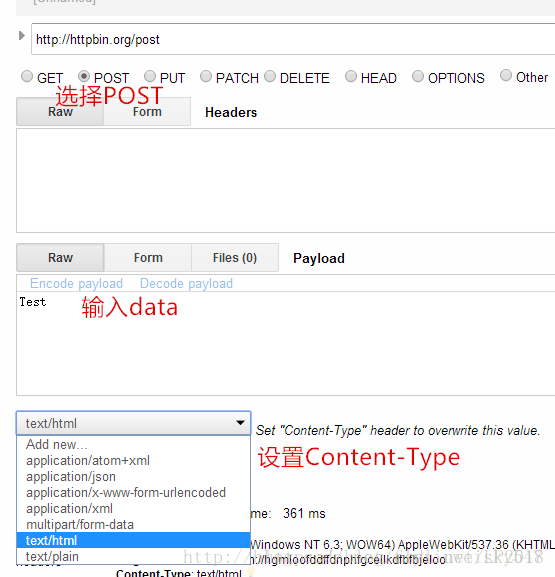The width and height of the screenshot is (555, 577).
Task: Select application/atom+xml content type
Action: tap(134, 461)
